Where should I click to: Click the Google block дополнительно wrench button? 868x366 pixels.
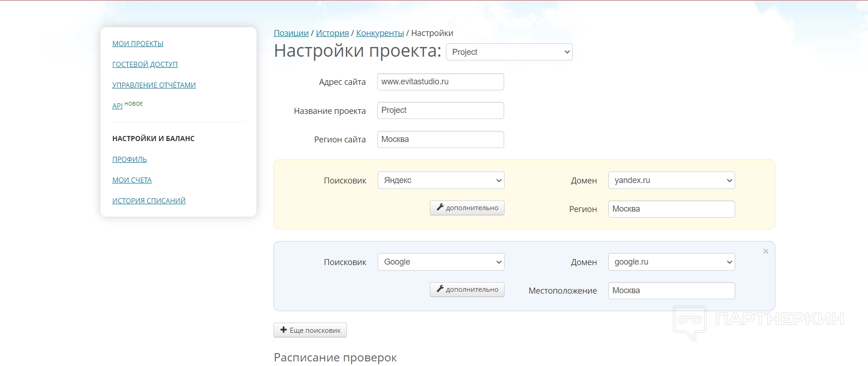467,289
